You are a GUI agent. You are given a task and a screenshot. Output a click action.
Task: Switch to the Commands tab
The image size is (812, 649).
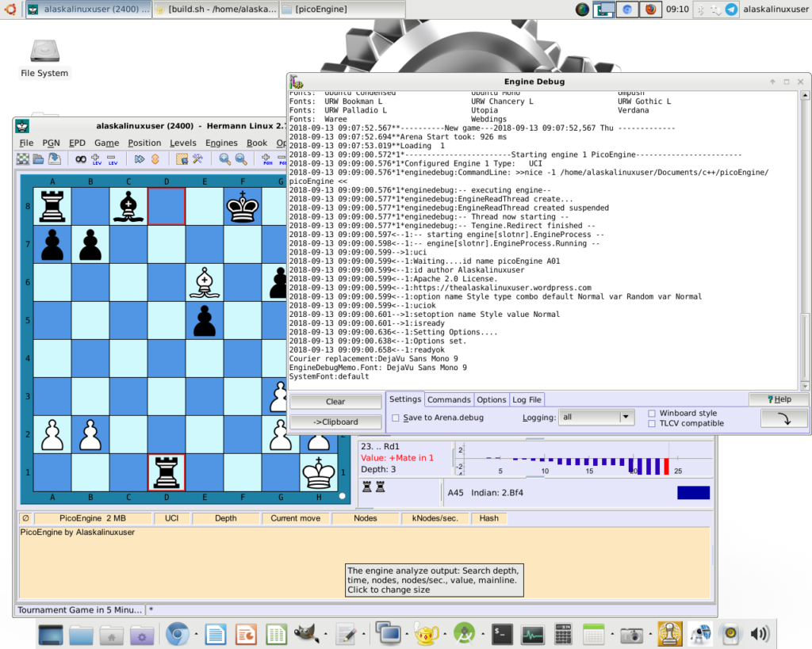(449, 399)
